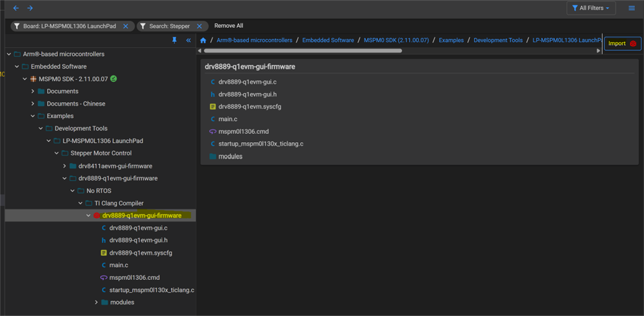Select Stepper Motor Control folder

101,153
